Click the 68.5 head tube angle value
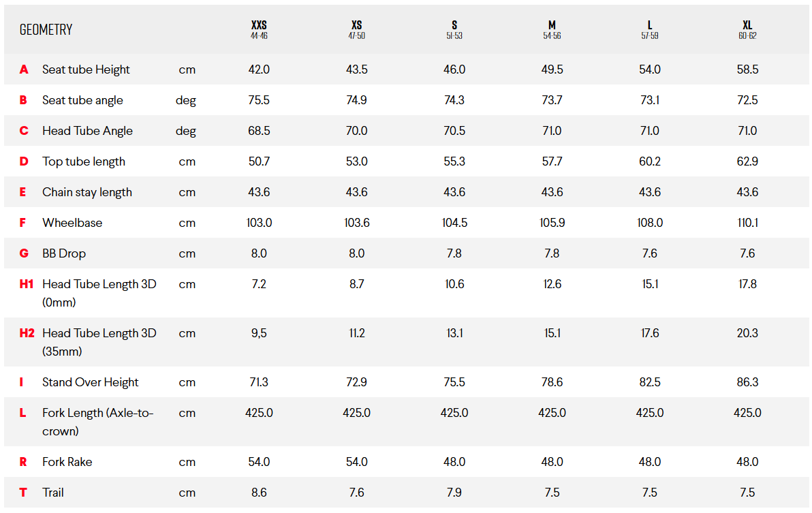 (x=259, y=131)
